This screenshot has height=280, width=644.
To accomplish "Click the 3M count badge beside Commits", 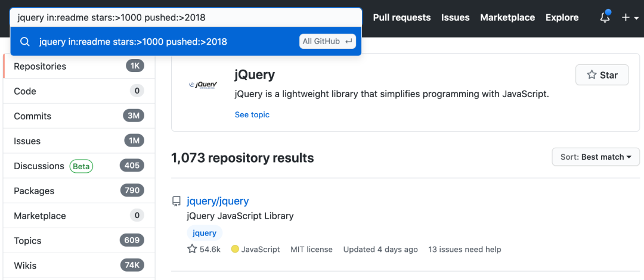I will (134, 116).
